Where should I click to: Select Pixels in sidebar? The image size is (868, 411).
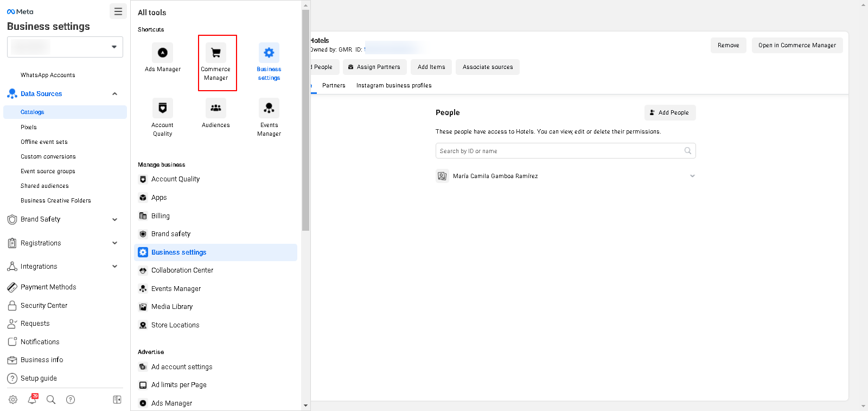29,128
